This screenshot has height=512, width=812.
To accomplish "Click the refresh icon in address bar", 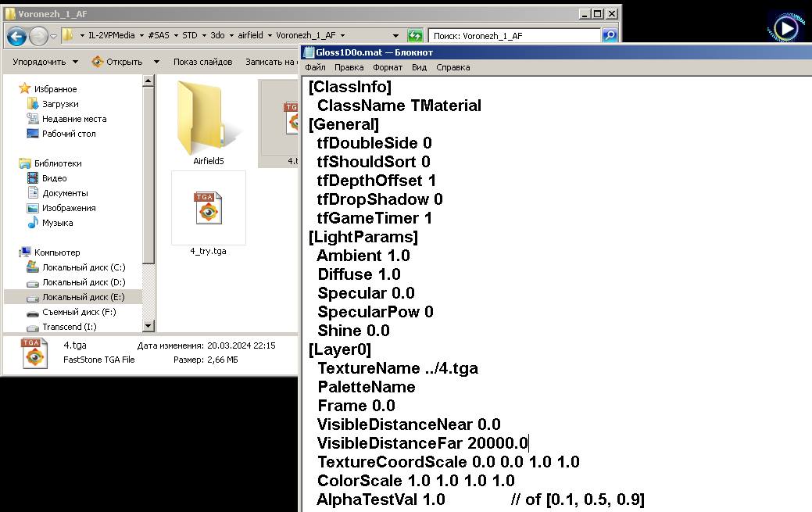I will 415,35.
